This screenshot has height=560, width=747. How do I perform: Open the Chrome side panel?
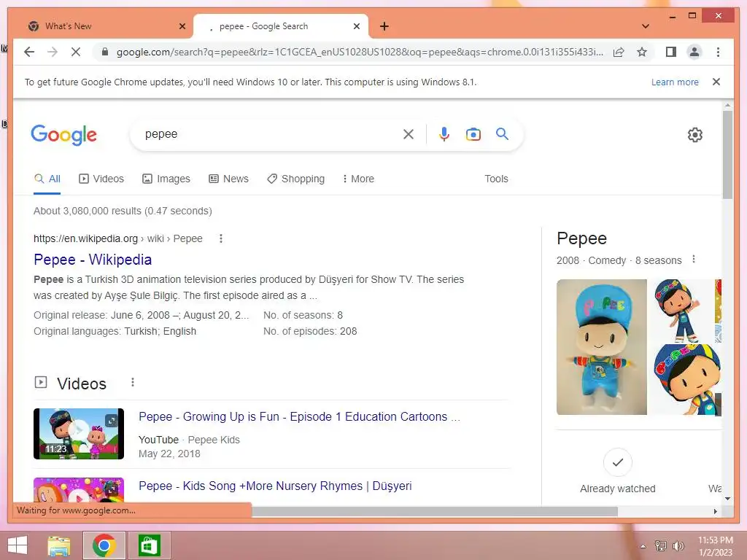pos(671,52)
